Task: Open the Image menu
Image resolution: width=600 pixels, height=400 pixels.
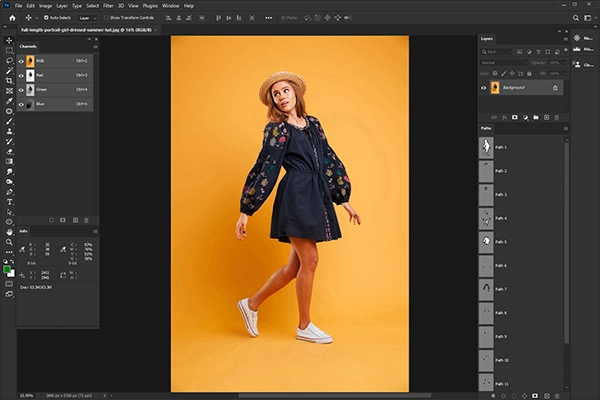Action: point(45,6)
